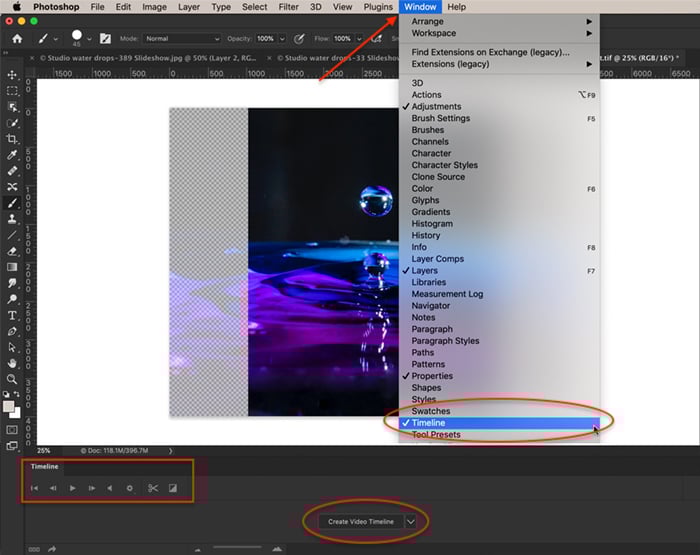Select the Move tool
The image size is (700, 555).
pos(12,75)
